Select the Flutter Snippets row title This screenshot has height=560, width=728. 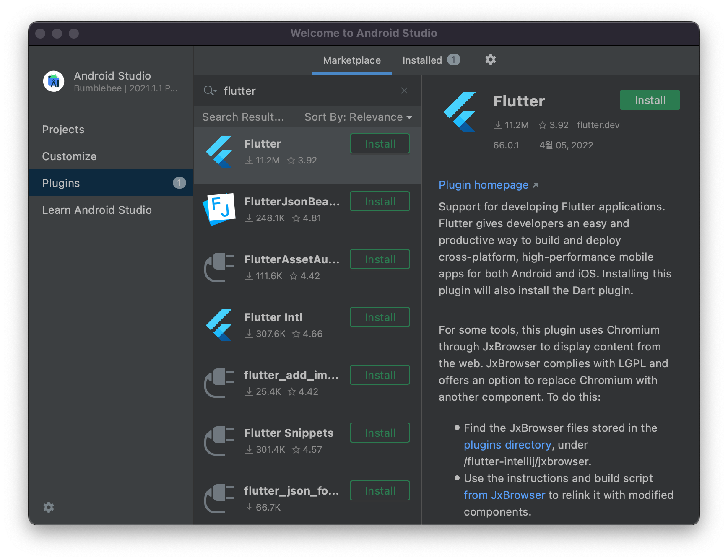(x=289, y=433)
